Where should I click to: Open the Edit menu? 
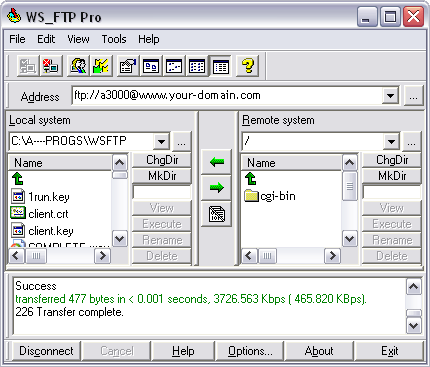click(x=46, y=39)
